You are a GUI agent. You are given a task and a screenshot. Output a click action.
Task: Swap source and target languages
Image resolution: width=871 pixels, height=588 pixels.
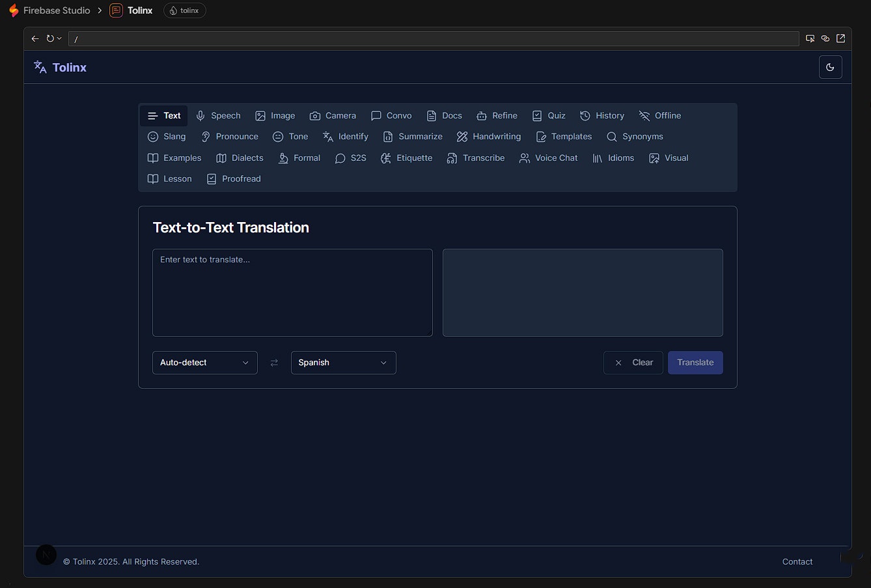click(x=274, y=363)
